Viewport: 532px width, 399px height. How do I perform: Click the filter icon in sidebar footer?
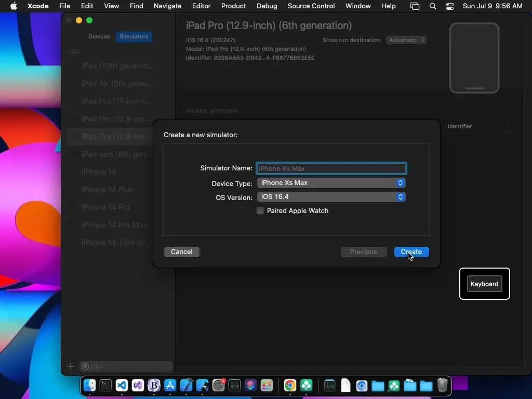click(86, 366)
